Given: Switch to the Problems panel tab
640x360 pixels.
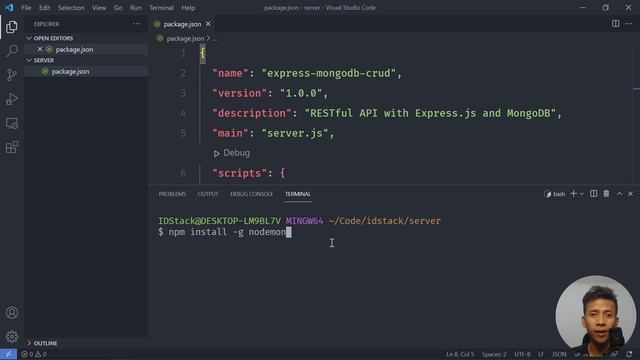Looking at the screenshot, I should [172, 194].
